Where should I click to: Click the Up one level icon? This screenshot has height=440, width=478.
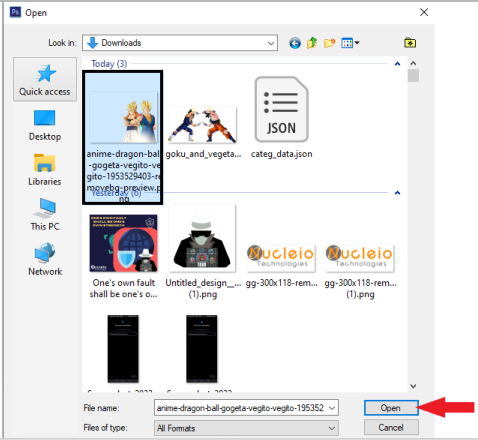point(312,43)
